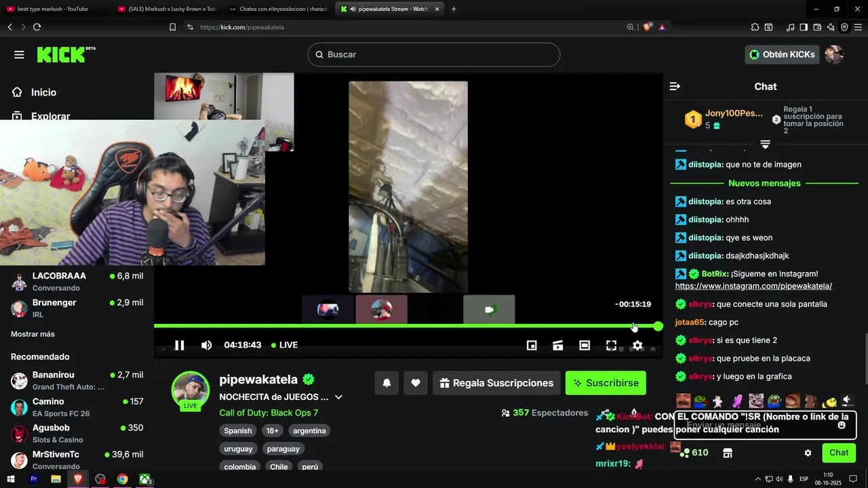Click the Obtén KICKs button
The width and height of the screenshot is (868, 488).
(782, 54)
